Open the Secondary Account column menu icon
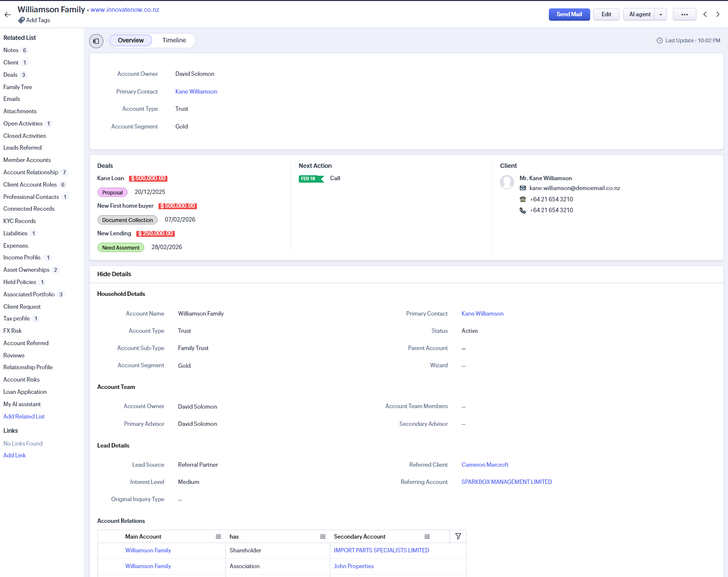The image size is (728, 577). (427, 537)
